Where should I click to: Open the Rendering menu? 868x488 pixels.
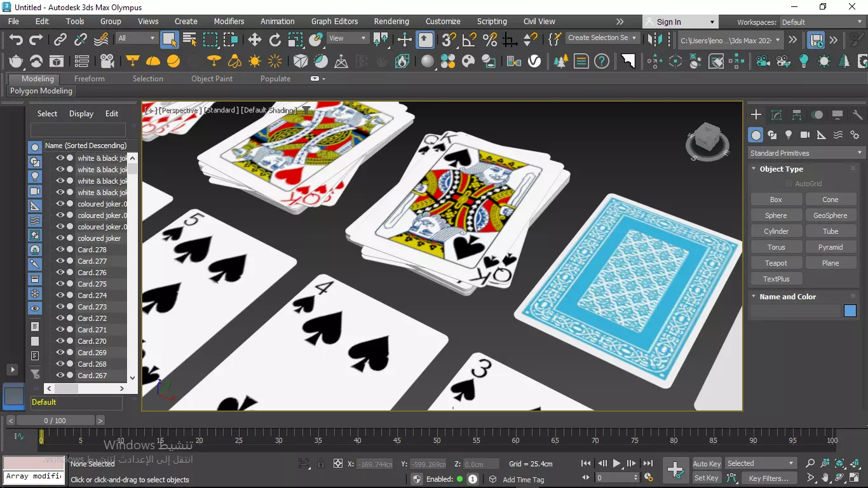[x=391, y=22]
